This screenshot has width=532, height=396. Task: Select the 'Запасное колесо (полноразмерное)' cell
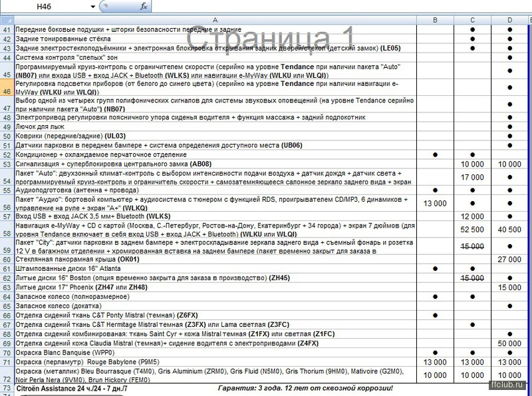pyautogui.click(x=215, y=297)
